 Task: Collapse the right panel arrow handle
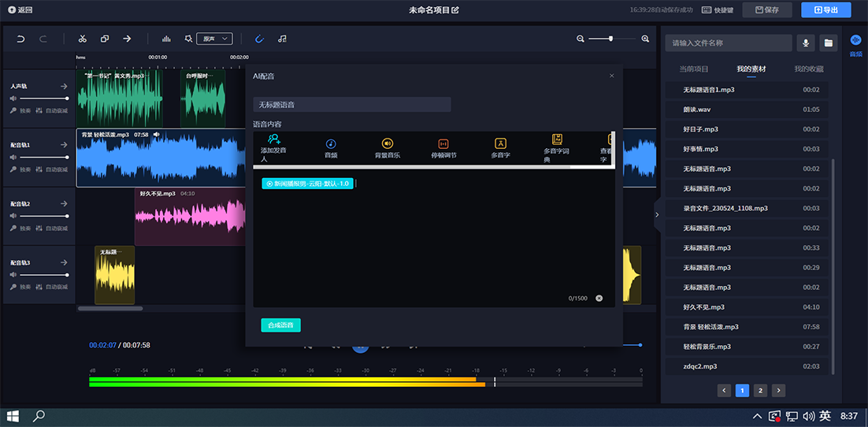tap(657, 214)
